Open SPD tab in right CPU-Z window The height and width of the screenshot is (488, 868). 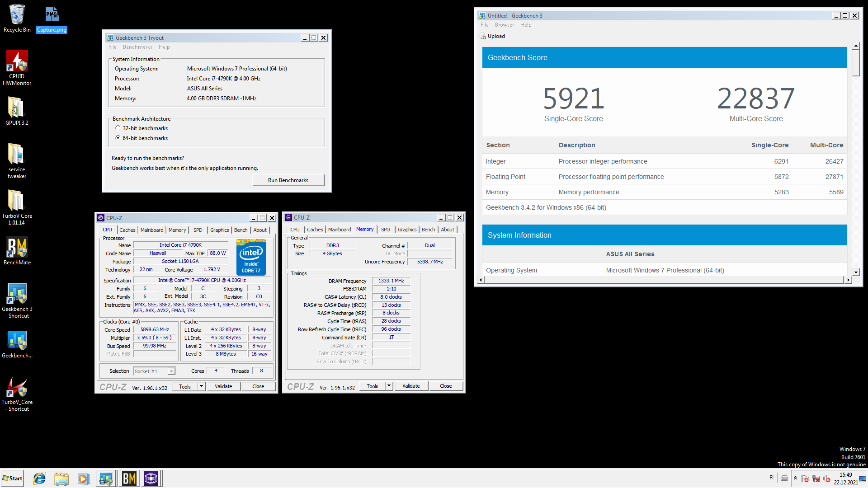[385, 230]
